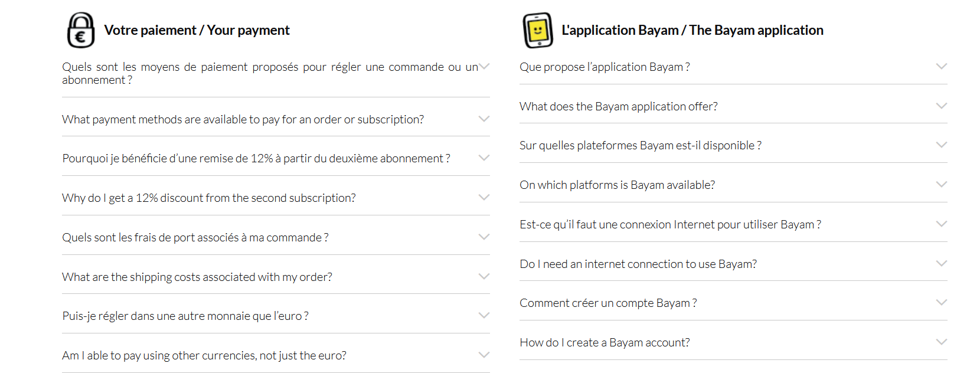The width and height of the screenshot is (980, 373).
Task: Expand chevron for 'connexion Internet pour utiliser Bayam'
Action: 942,224
